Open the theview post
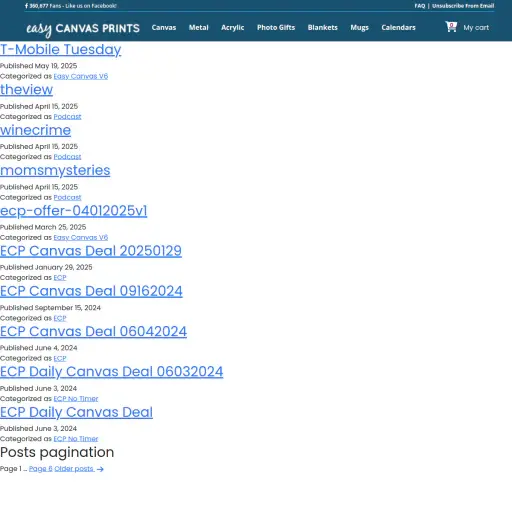 pyautogui.click(x=26, y=90)
